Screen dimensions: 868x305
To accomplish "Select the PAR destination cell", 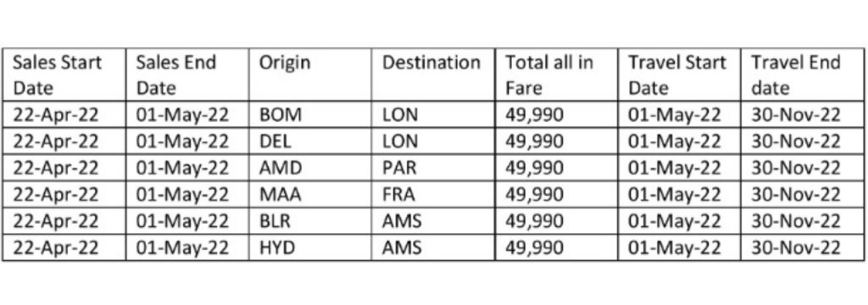I will [x=433, y=168].
